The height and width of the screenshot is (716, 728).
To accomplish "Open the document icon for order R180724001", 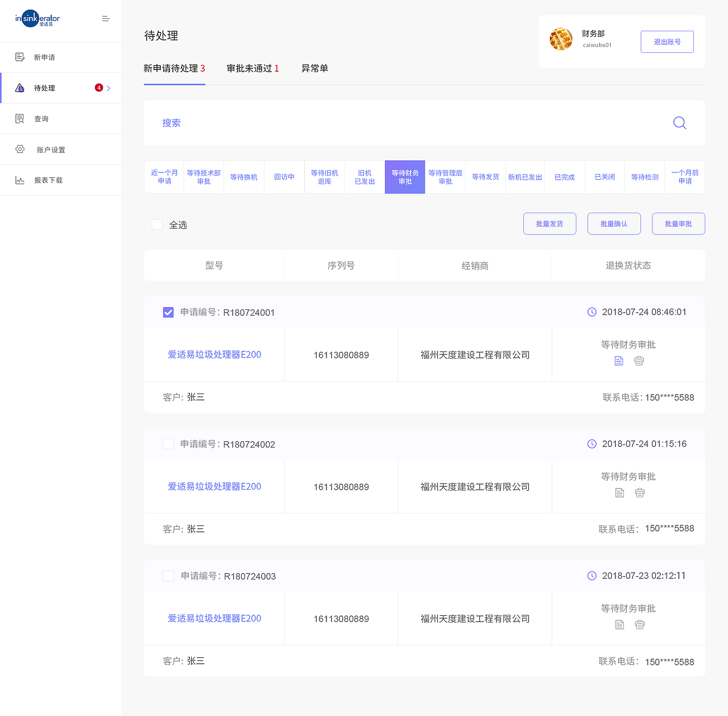I will pos(619,361).
